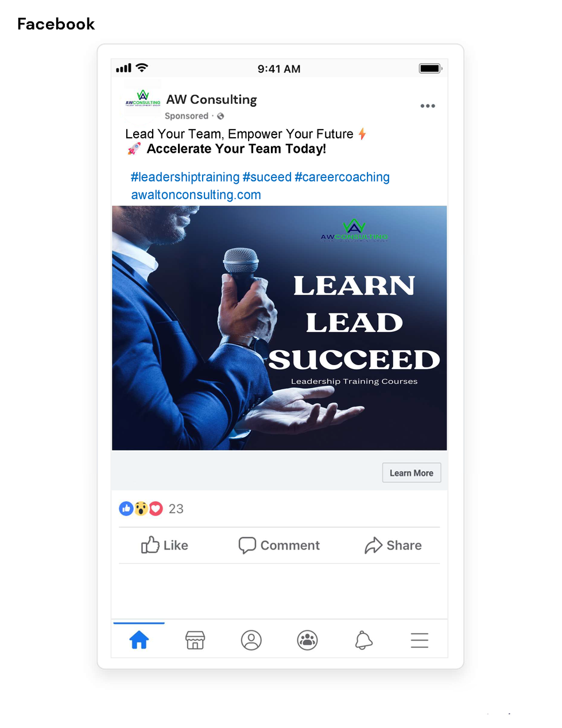Open the hamburger menu icon
The image size is (562, 728).
420,640
